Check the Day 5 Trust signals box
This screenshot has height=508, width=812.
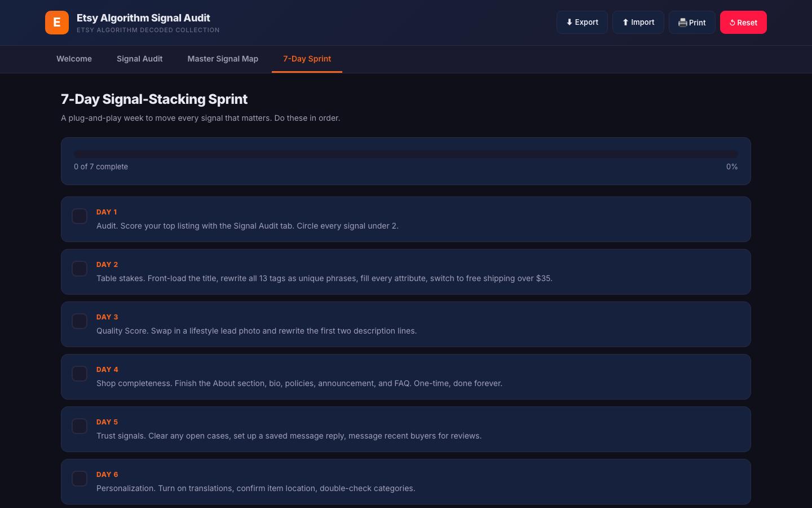pyautogui.click(x=80, y=426)
